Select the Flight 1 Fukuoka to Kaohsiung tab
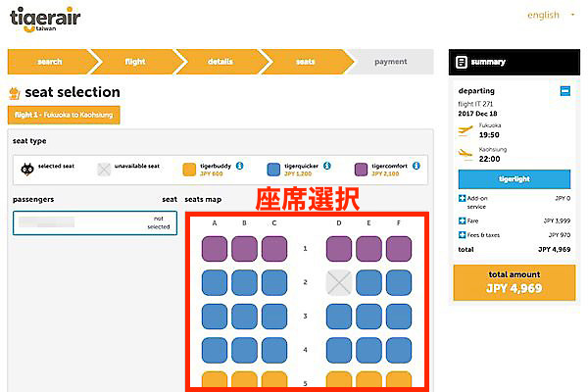Screen dimensions: 588x392 [64, 115]
